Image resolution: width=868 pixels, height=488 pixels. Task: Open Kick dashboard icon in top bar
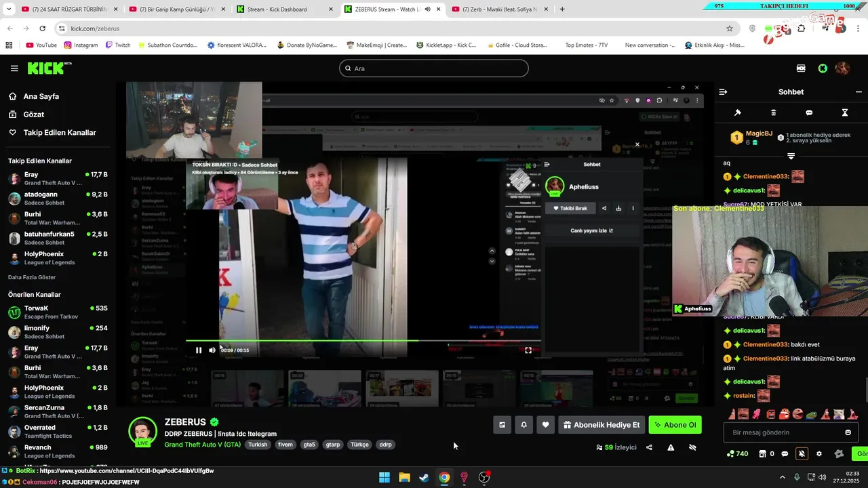coord(801,68)
